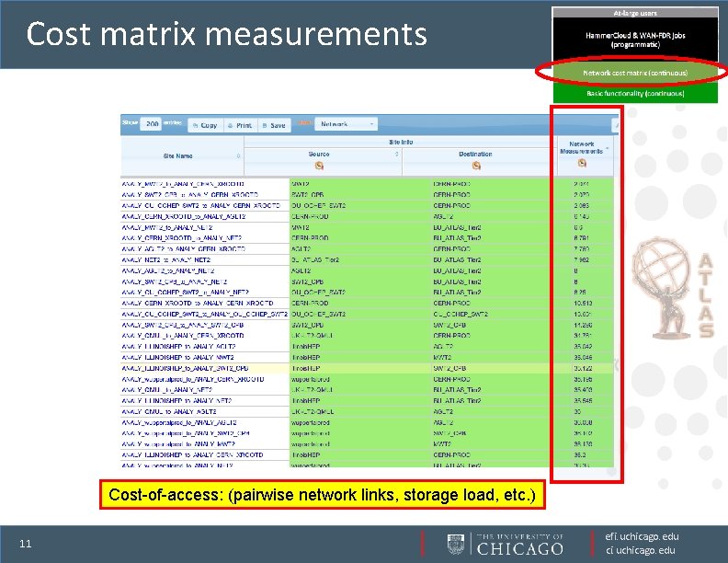Sort by Network Measurements column arrow

(608, 148)
